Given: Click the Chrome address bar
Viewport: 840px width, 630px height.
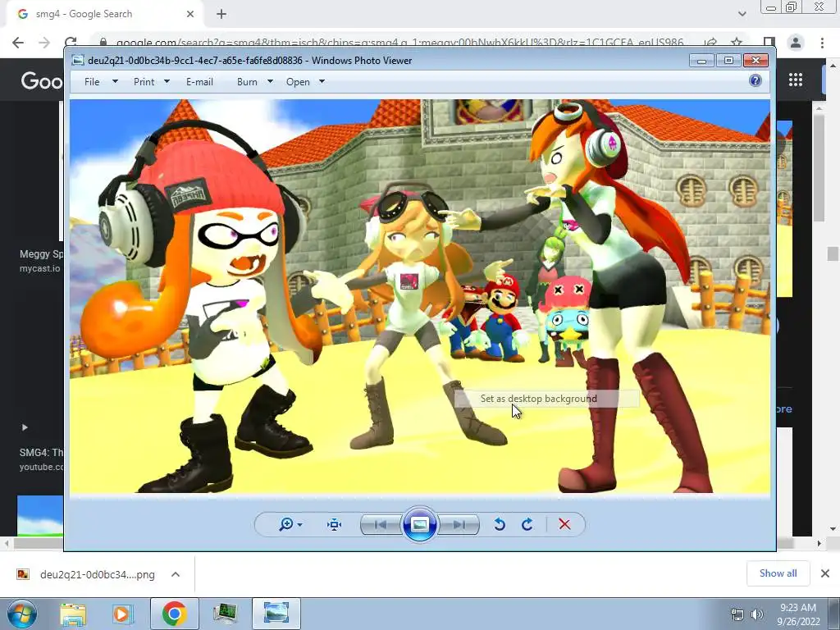Looking at the screenshot, I should click(399, 43).
